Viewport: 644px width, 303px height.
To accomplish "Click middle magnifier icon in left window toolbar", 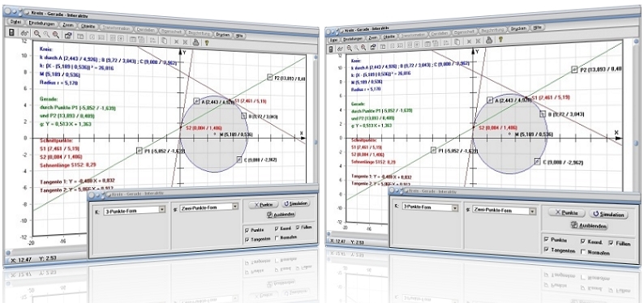I will [46, 35].
